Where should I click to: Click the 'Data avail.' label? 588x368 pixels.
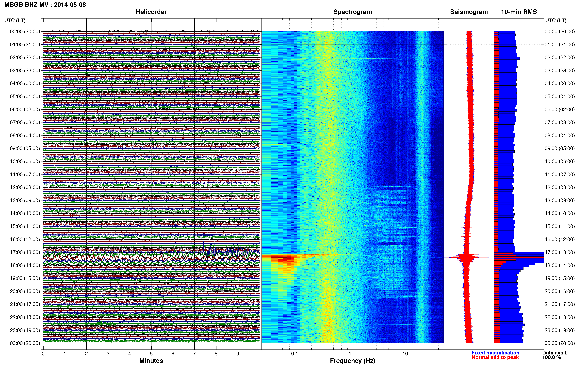[x=555, y=353]
